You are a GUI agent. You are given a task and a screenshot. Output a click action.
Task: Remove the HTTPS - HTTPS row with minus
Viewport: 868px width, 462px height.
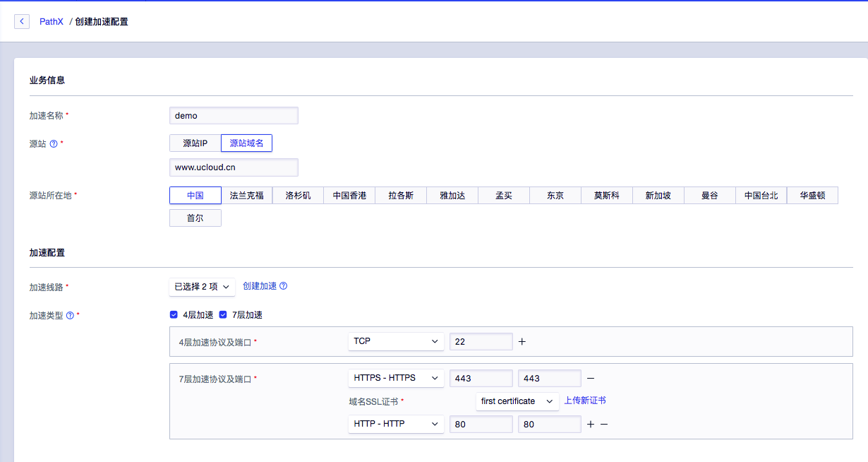[591, 378]
